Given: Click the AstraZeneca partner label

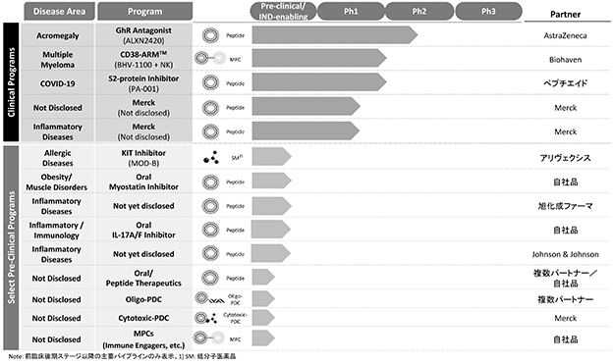Looking at the screenshot, I should pyautogui.click(x=565, y=35).
